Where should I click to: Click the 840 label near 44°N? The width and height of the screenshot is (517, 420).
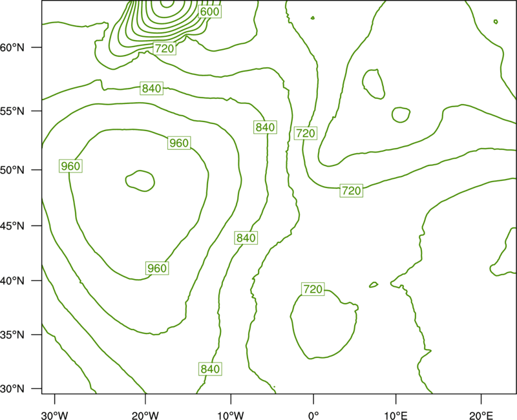(246, 238)
